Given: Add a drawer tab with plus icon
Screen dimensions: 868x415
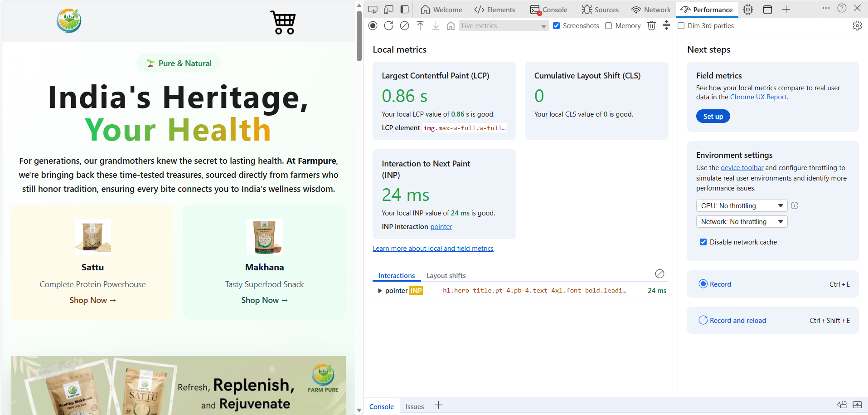Looking at the screenshot, I should point(438,405).
